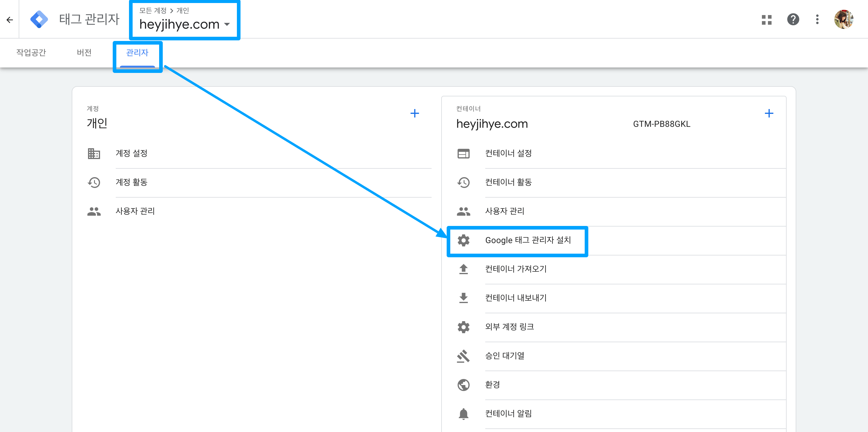Click the container 사용자 관리 people icon
868x432 pixels.
pyautogui.click(x=463, y=211)
